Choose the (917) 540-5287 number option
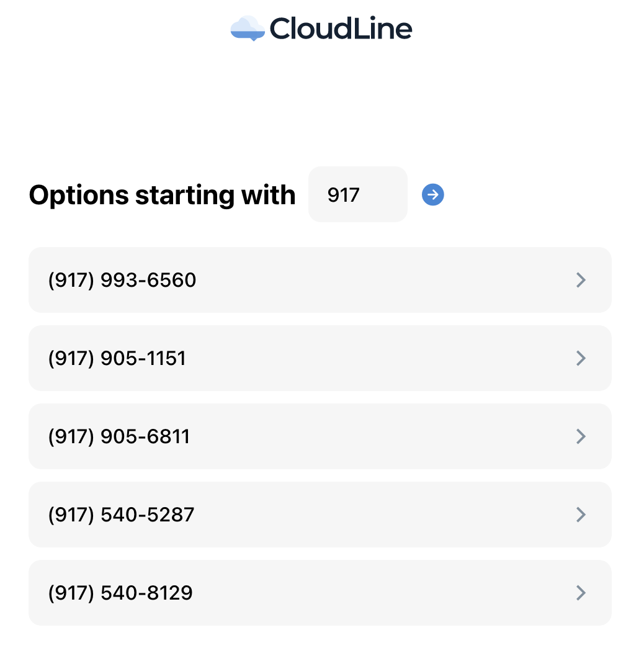644x653 pixels. (320, 515)
